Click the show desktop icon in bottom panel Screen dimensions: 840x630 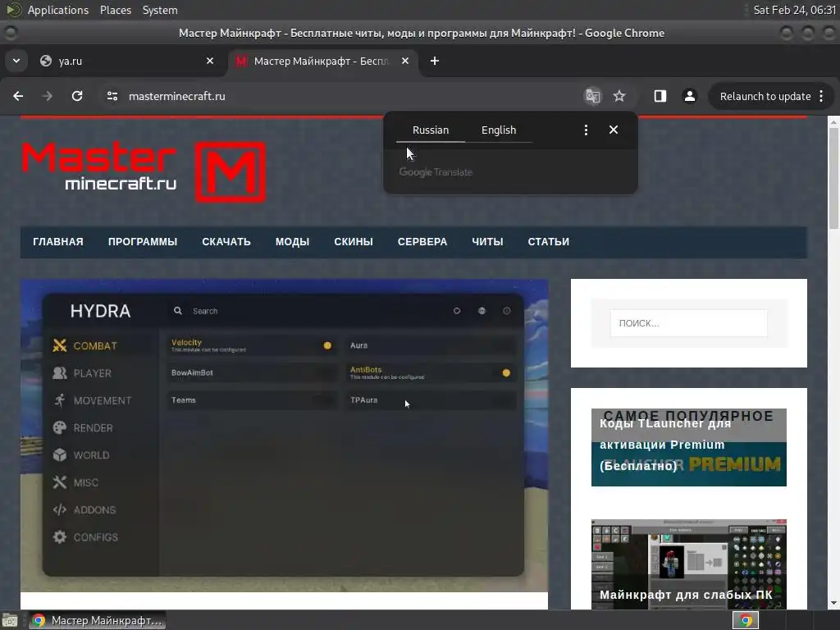(10, 620)
